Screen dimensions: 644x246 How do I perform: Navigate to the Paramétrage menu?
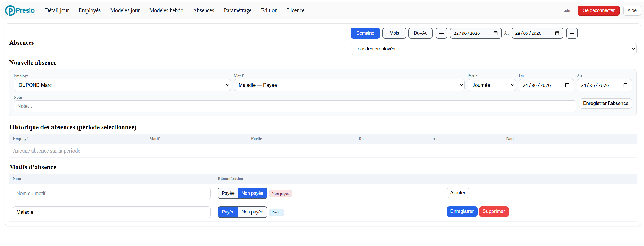click(237, 10)
